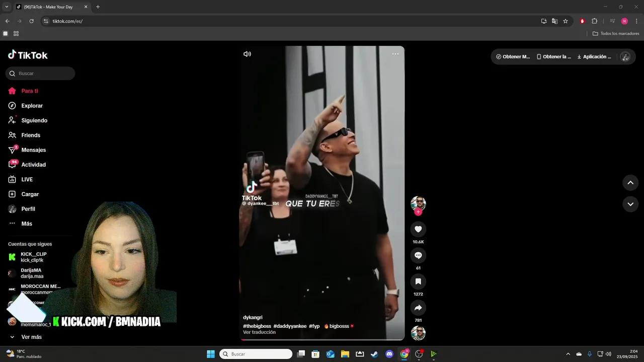This screenshot has height=362, width=644.
Task: Open the taskbar volume speaker icon
Action: (x=608, y=354)
